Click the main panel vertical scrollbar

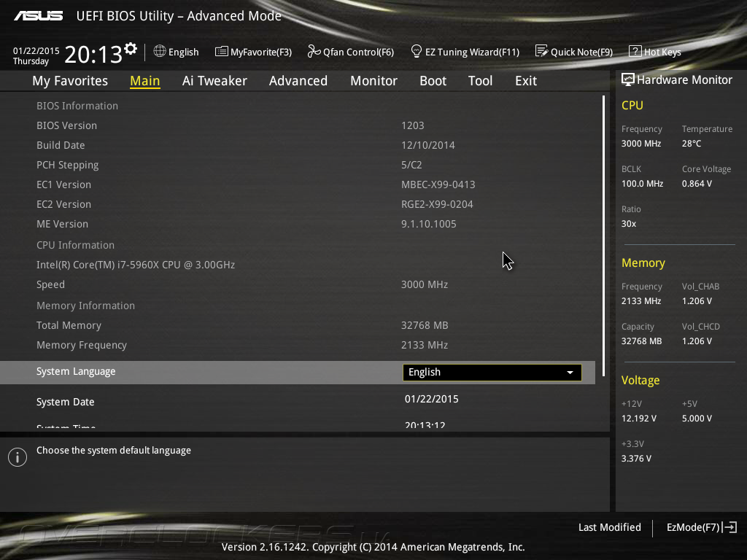603,236
